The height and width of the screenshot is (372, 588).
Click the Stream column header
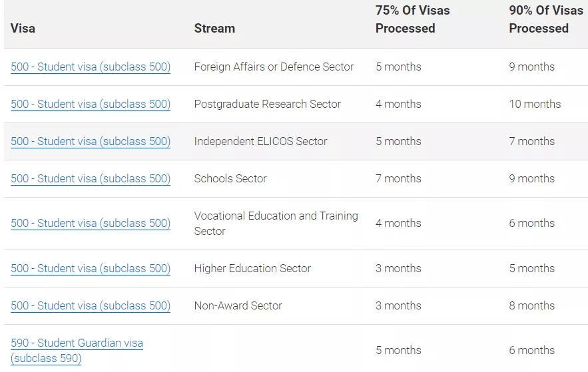(214, 29)
